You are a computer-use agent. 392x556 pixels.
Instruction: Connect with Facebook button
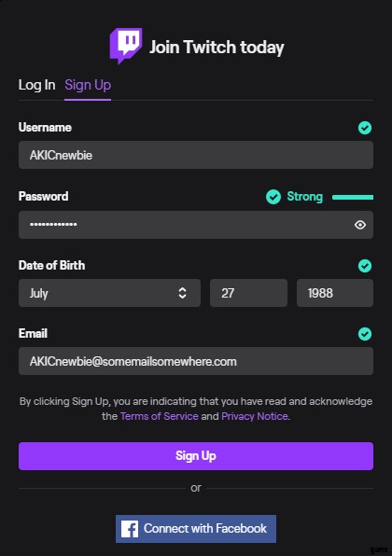point(196,529)
